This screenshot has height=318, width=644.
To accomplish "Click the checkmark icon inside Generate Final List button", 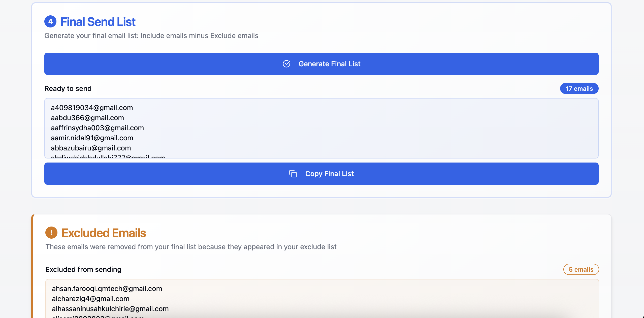I will tap(287, 64).
